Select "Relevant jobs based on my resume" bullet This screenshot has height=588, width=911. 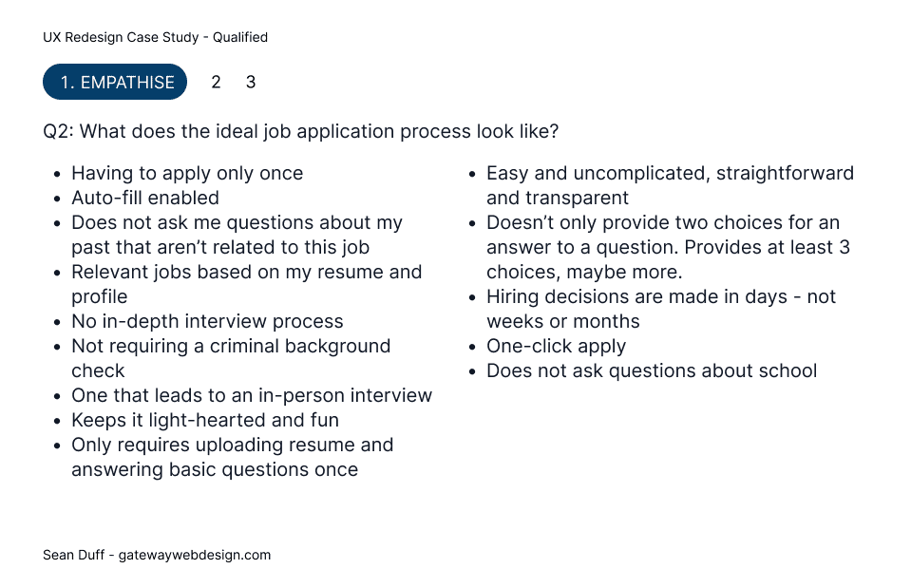pos(246,284)
